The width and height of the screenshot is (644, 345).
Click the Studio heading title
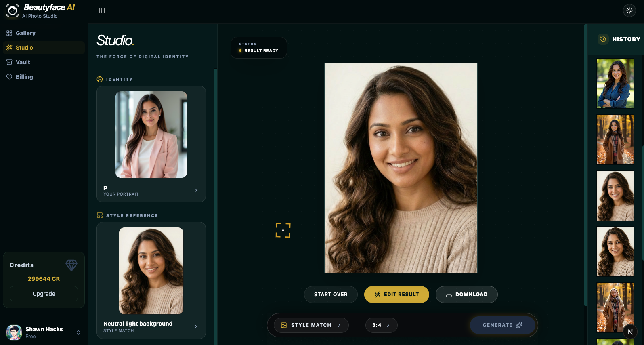point(115,40)
